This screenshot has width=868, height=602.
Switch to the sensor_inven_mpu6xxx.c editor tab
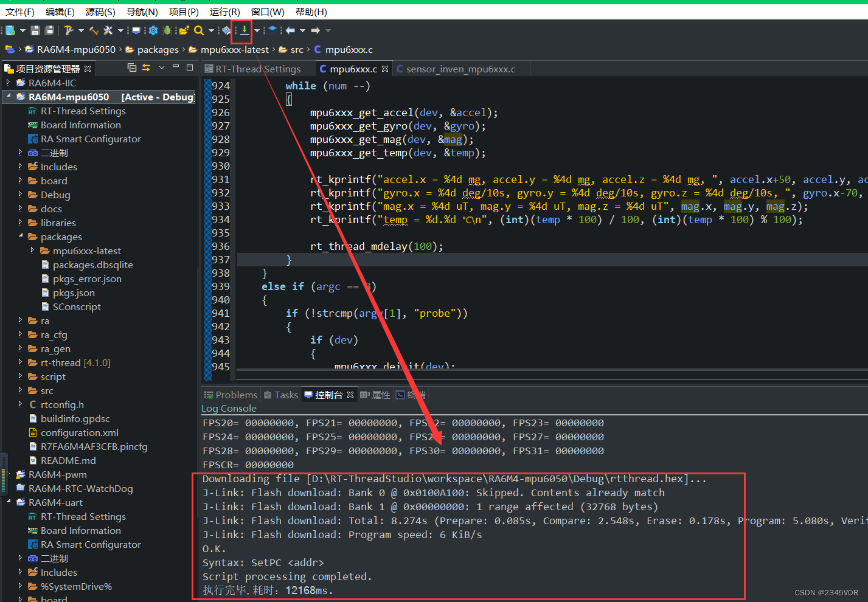point(460,69)
